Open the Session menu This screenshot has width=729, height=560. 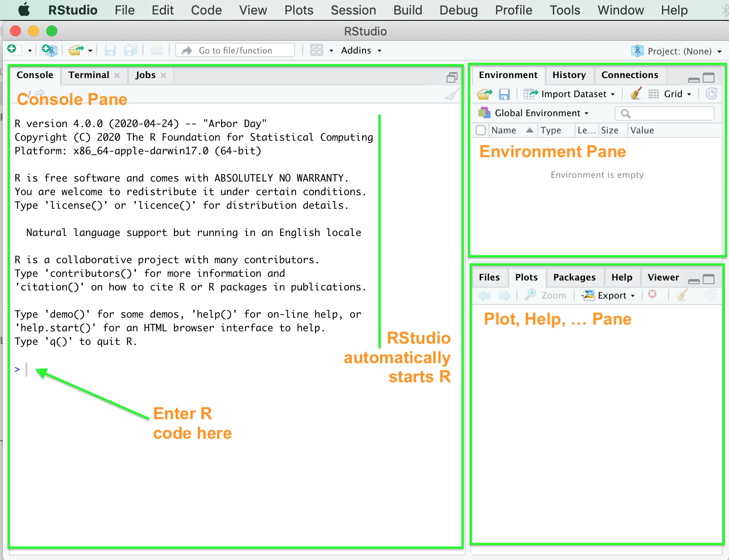pyautogui.click(x=353, y=10)
